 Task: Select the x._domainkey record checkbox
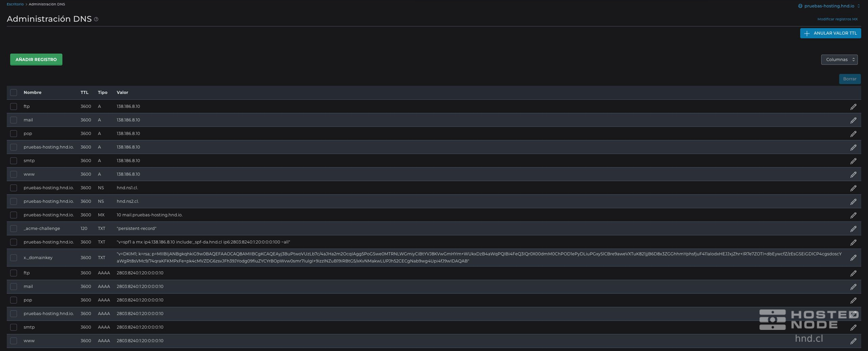14,257
